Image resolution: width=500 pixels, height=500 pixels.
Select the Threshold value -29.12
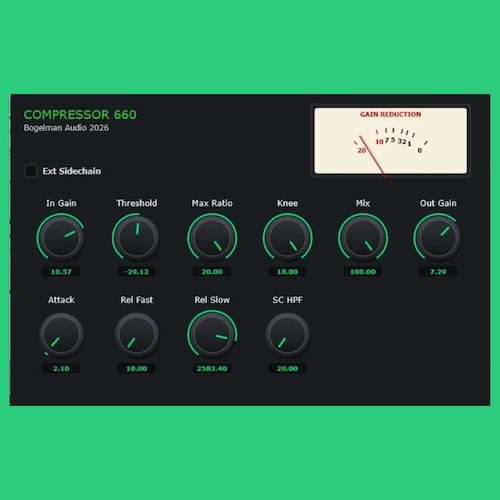[137, 272]
